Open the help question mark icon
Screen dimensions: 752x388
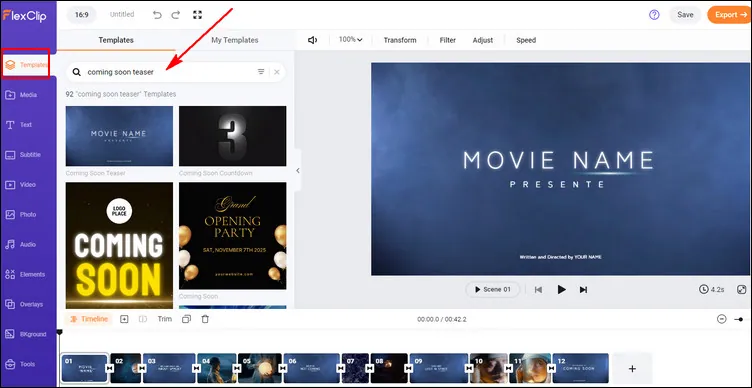(x=654, y=15)
